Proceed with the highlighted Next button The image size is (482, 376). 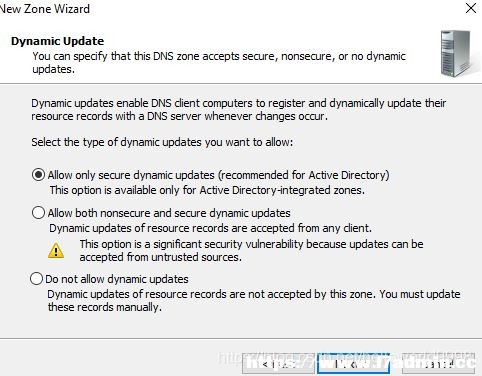[353, 364]
